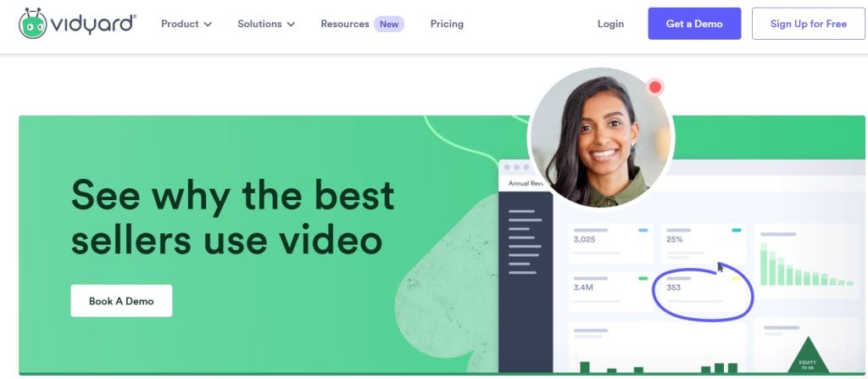Go to the Pricing page
Screen dimensions: 868x379
pyautogui.click(x=447, y=24)
